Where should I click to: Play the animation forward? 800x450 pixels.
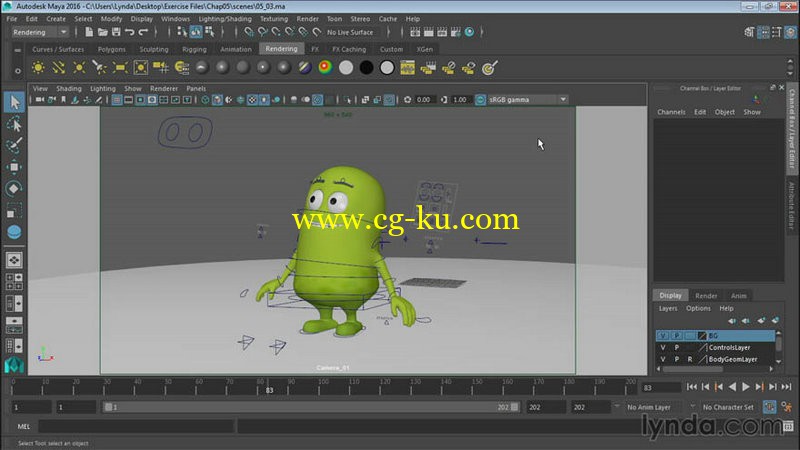tap(745, 387)
